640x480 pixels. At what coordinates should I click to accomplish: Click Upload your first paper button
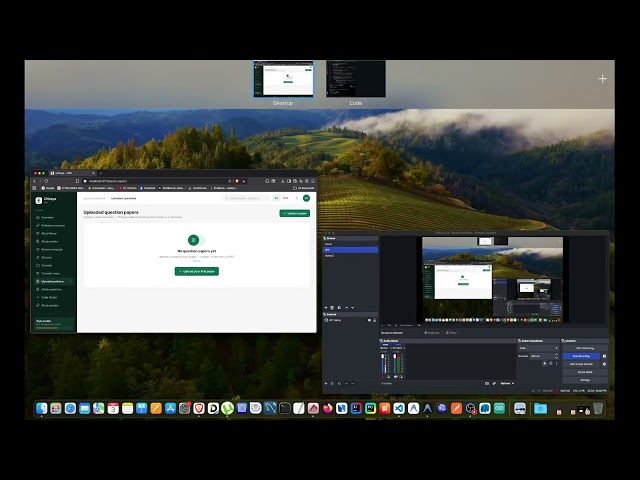tap(197, 271)
